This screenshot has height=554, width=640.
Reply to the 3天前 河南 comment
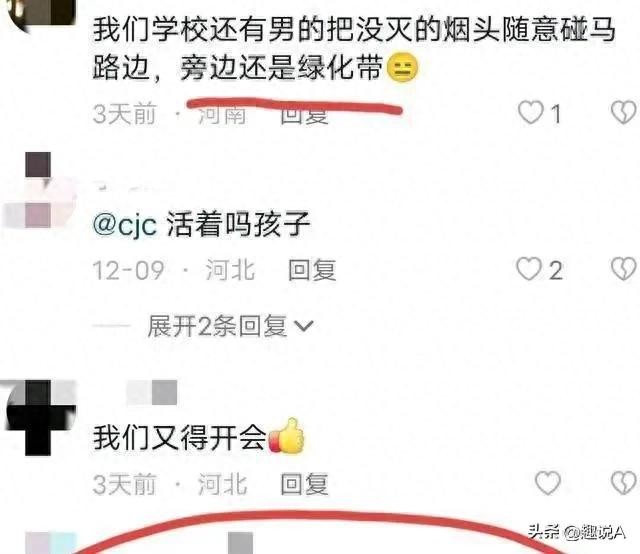(x=304, y=114)
